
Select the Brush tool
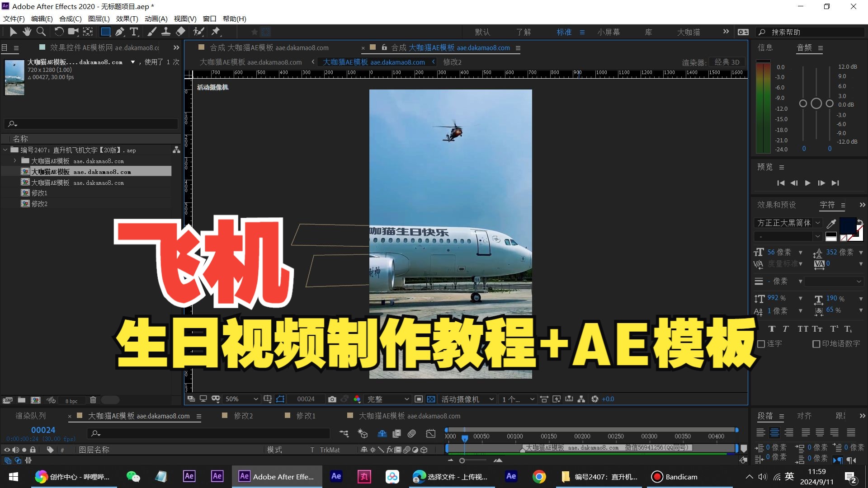click(152, 32)
